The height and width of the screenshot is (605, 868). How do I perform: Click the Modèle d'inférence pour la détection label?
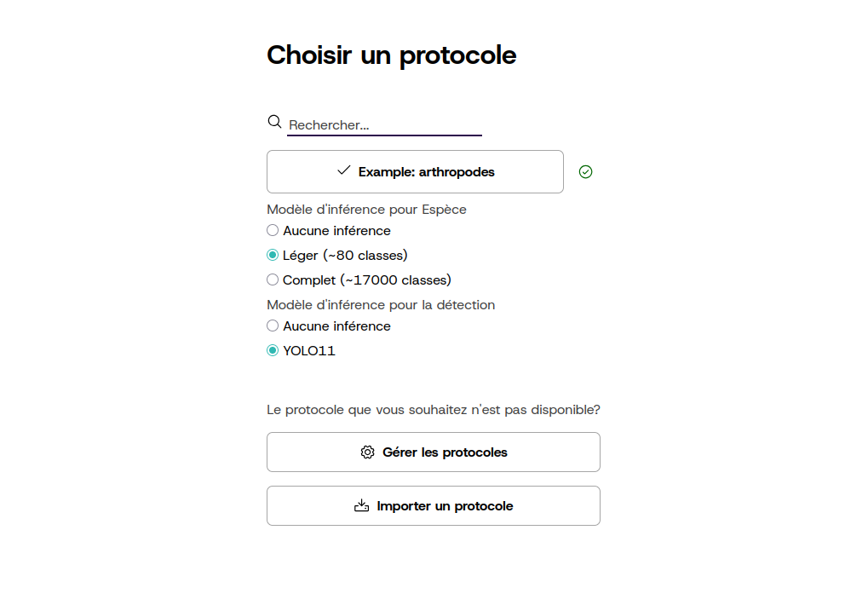coord(381,305)
